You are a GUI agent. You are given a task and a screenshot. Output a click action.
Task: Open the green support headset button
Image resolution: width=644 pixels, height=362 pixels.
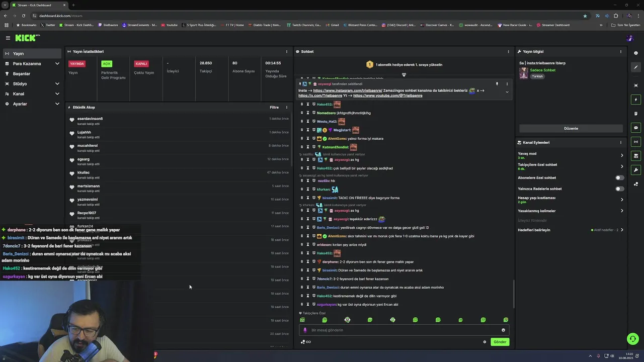(633, 339)
